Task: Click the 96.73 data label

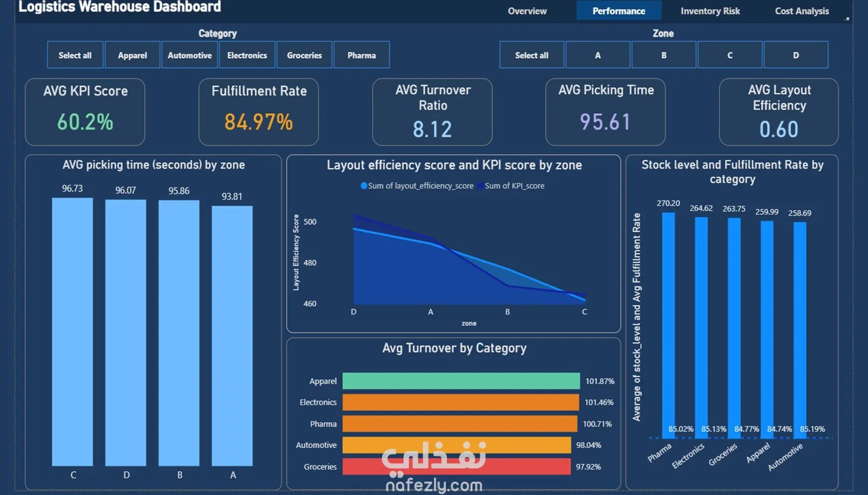Action: pyautogui.click(x=73, y=188)
